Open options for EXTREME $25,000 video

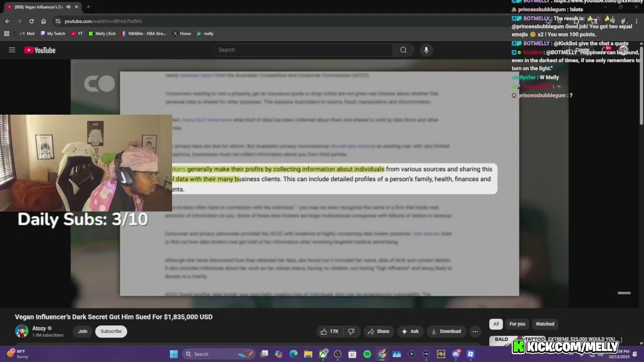621,340
